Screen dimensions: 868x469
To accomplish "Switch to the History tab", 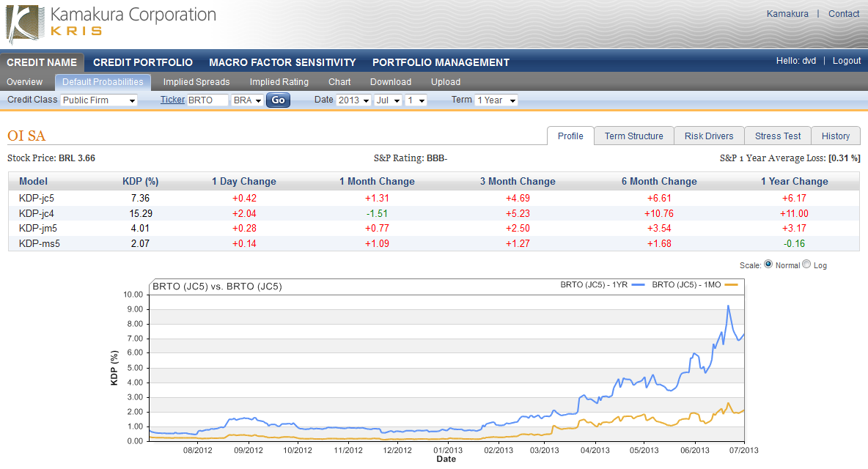I will 835,136.
